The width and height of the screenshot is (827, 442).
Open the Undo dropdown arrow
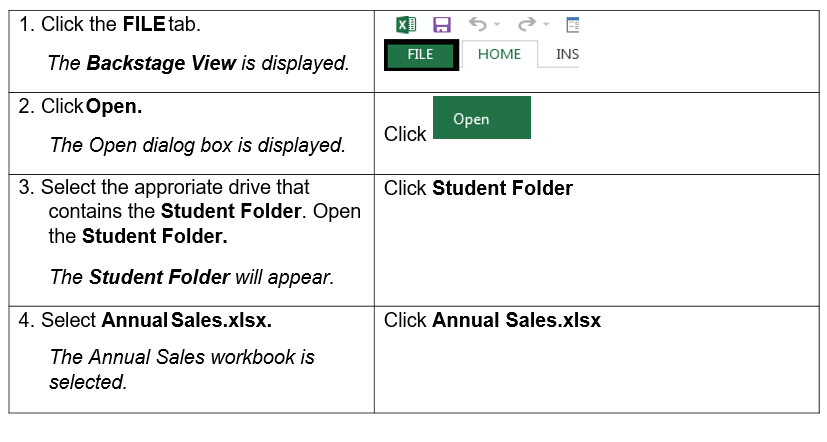pyautogui.click(x=497, y=25)
